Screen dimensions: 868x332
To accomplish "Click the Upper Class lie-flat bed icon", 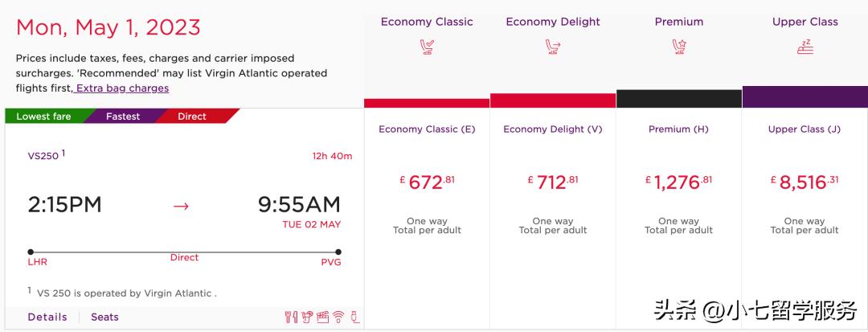I will (805, 47).
